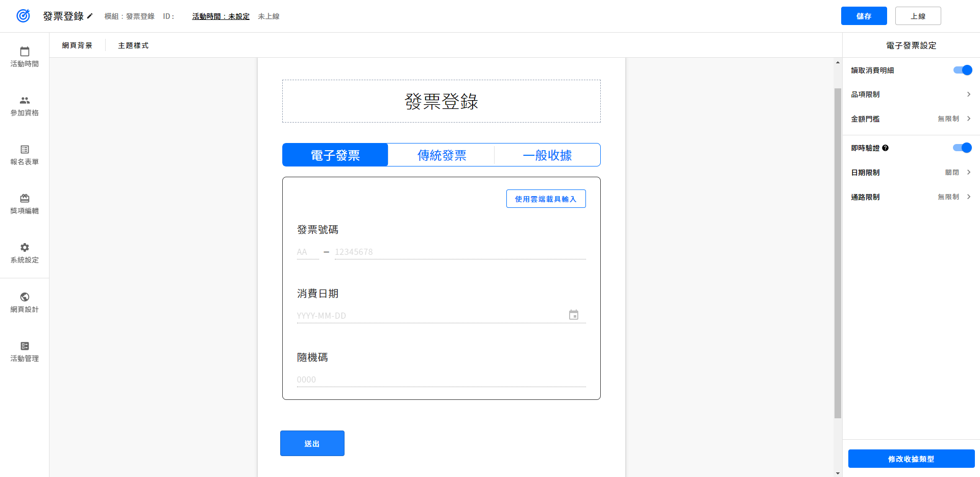Image resolution: width=980 pixels, height=477 pixels.
Task: Toggle the 讀取消費明細 switch
Action: pos(963,70)
